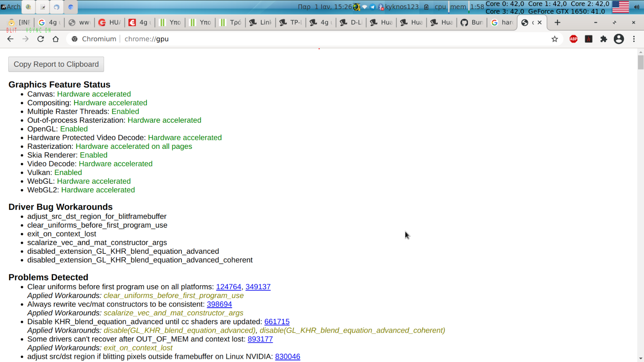Click the vertical scrollbar thumb
This screenshot has height=362, width=644.
(640, 62)
